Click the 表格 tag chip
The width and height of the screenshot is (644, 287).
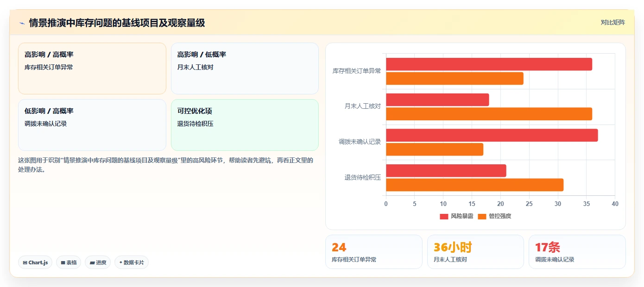(69, 262)
